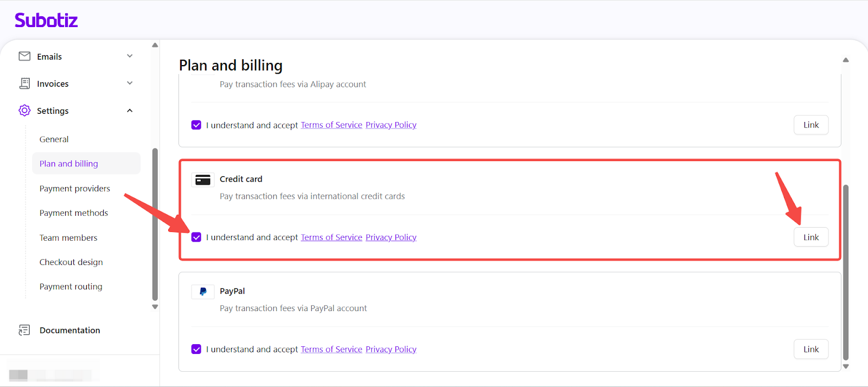Click the Documentation icon in sidebar
Image resolution: width=868 pixels, height=387 pixels.
click(24, 330)
